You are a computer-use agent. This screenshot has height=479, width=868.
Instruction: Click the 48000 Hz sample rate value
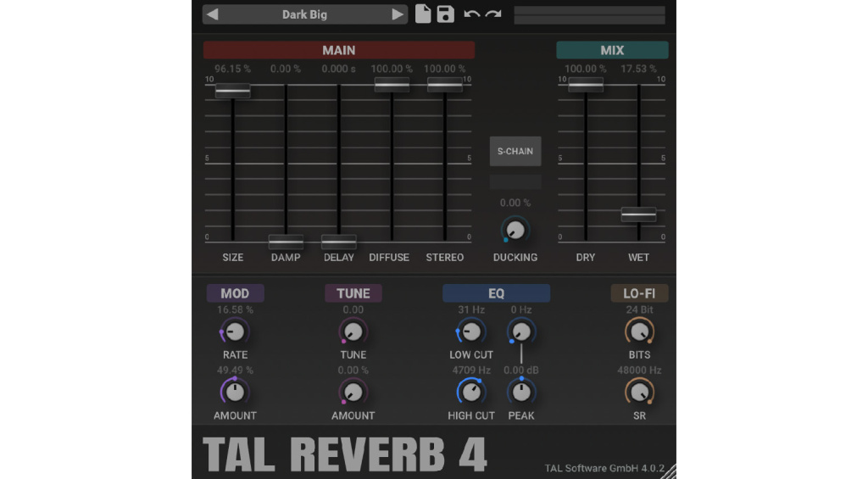pyautogui.click(x=639, y=370)
